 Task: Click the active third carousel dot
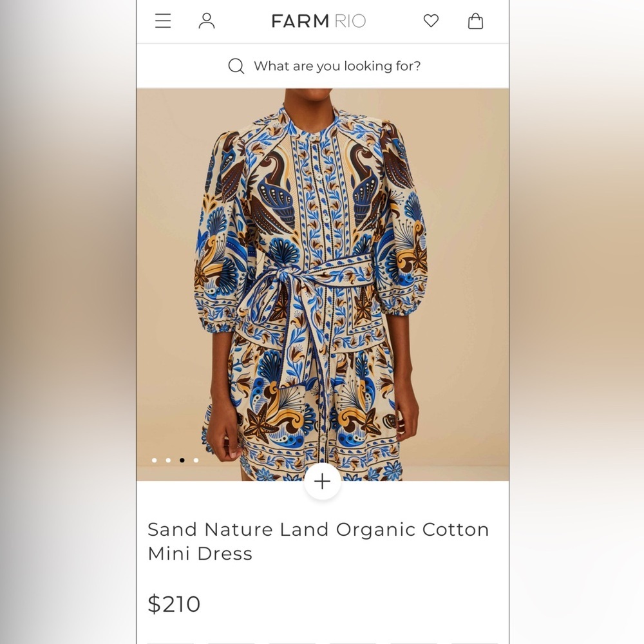pos(182,460)
